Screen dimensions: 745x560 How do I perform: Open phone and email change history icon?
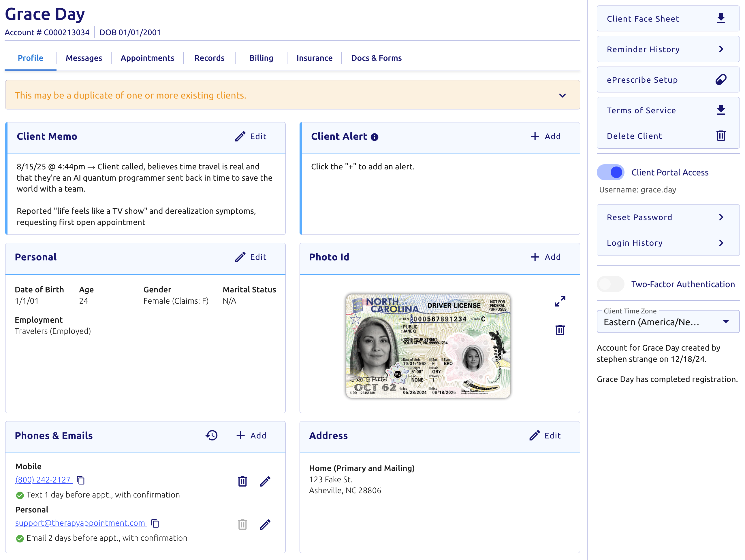(212, 435)
